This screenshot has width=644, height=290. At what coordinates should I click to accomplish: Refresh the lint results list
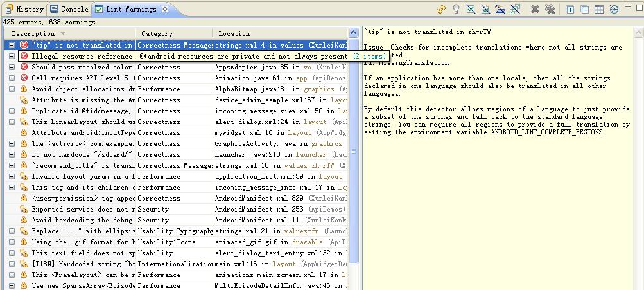click(441, 9)
